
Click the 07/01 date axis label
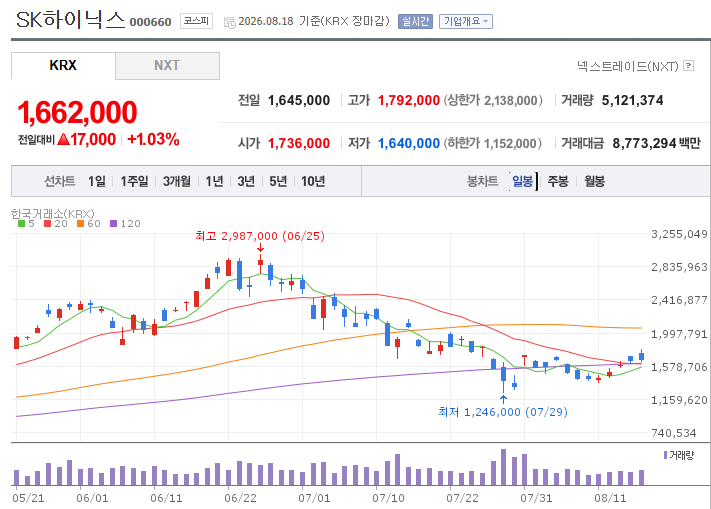tap(314, 498)
